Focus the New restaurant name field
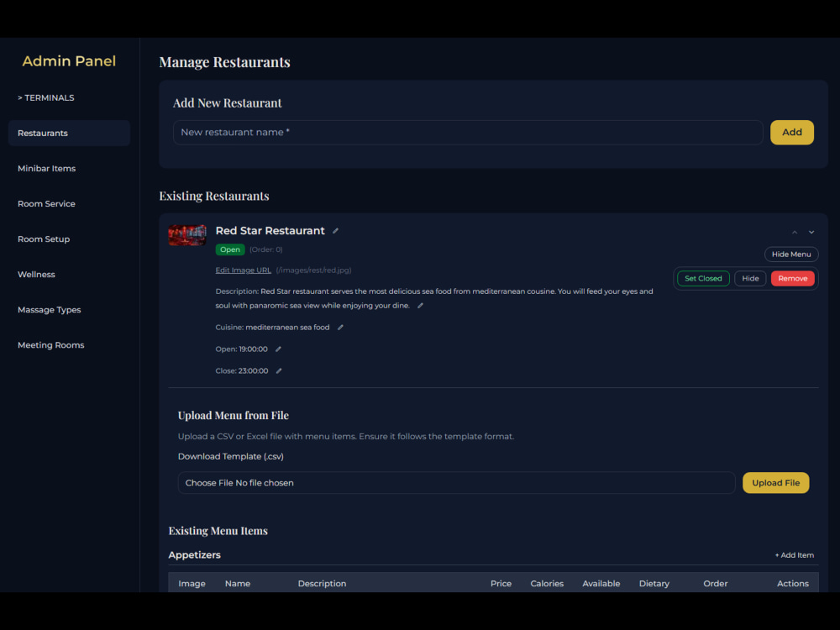Screen dimensions: 840x630 pyautogui.click(x=468, y=133)
